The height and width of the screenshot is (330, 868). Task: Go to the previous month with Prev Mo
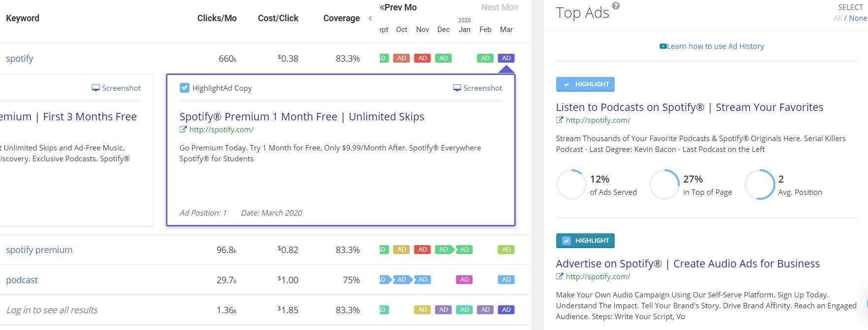tap(398, 7)
